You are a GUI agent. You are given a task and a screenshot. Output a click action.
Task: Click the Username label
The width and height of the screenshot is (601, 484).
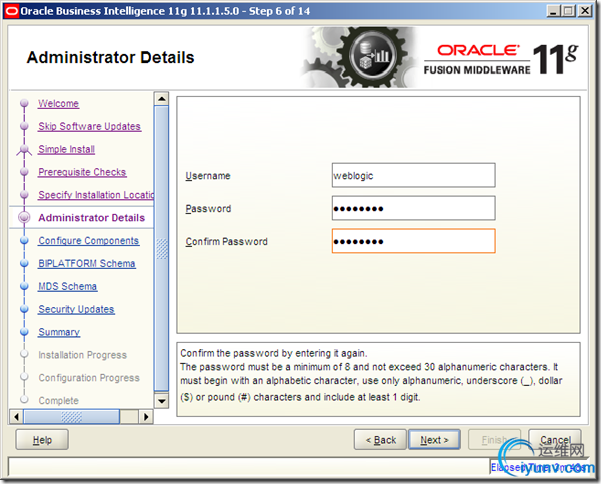point(208,176)
